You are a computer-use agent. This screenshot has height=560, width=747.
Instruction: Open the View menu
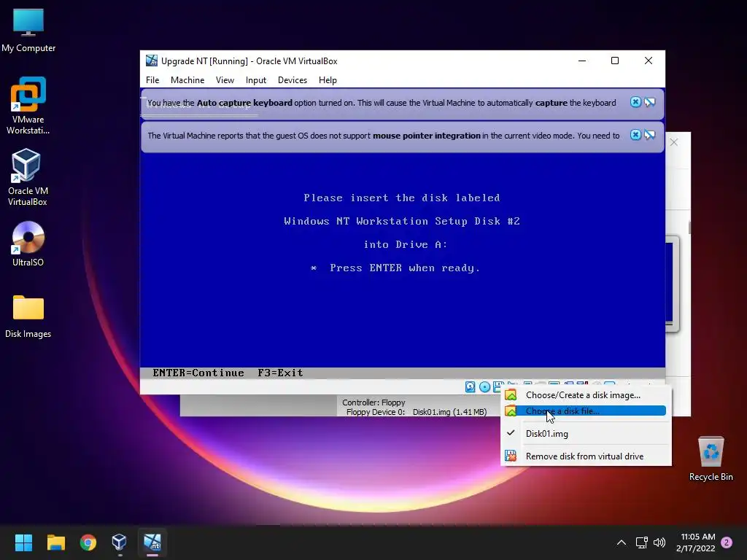225,80
